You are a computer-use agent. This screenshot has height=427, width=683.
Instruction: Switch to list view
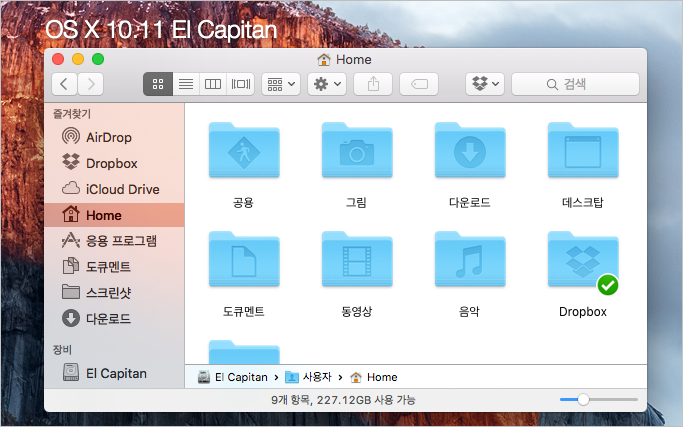pos(186,84)
